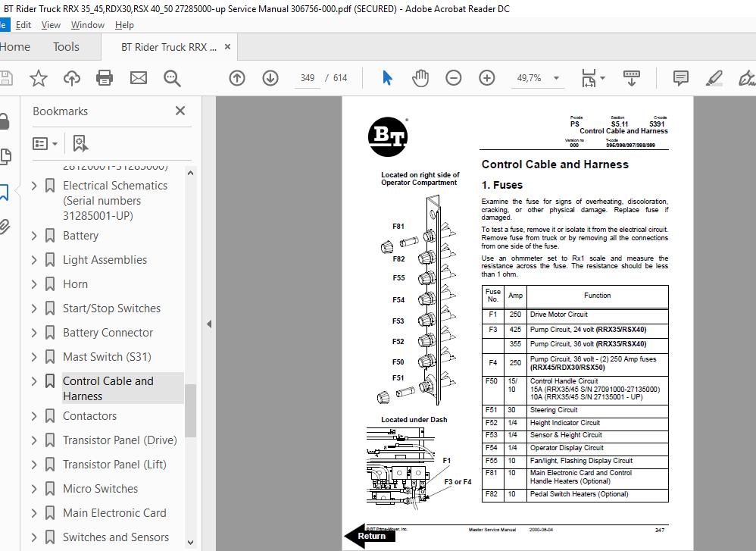Image resolution: width=756 pixels, height=551 pixels.
Task: Open the zoom percentage dropdown
Action: pos(556,77)
